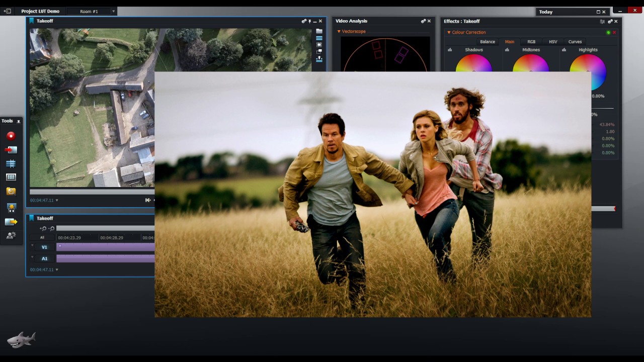The width and height of the screenshot is (644, 362).
Task: Click folder icon in Takeoff viewer
Action: pos(319,31)
